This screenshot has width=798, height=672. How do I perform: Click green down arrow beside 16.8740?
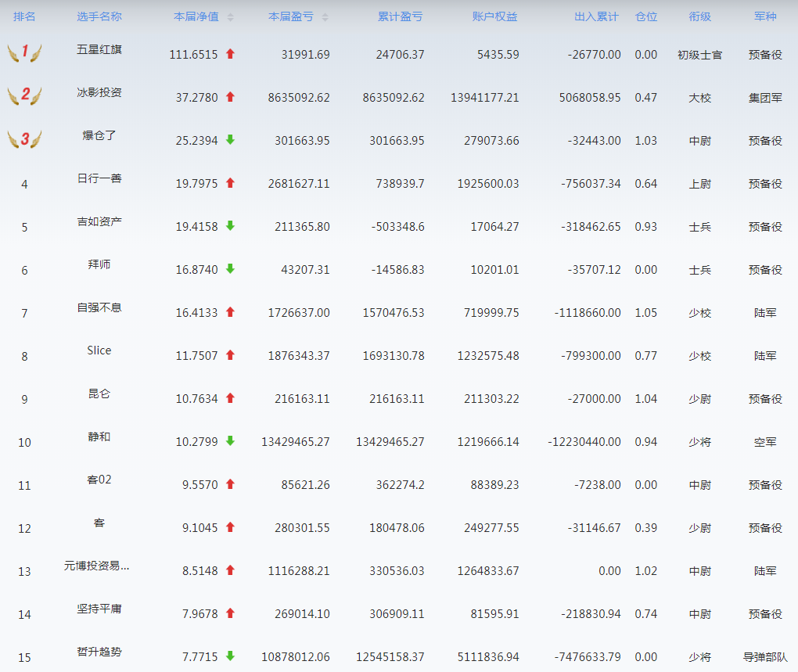coord(230,269)
